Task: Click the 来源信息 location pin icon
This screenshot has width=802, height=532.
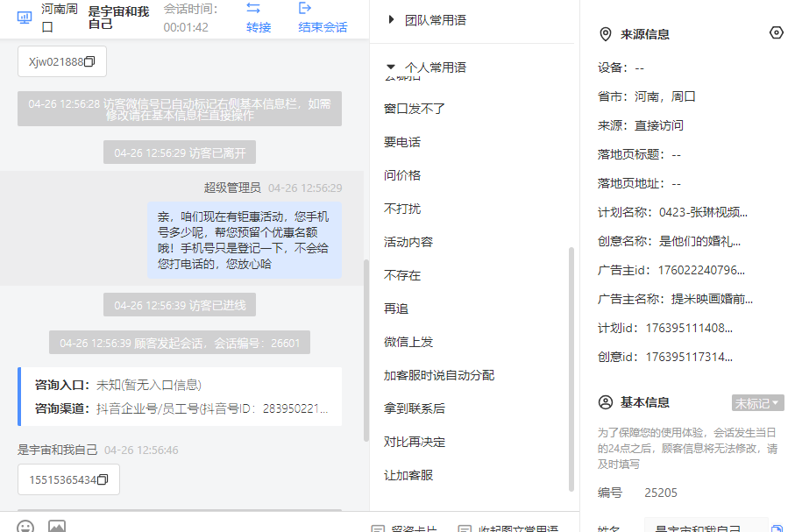Action: point(605,34)
